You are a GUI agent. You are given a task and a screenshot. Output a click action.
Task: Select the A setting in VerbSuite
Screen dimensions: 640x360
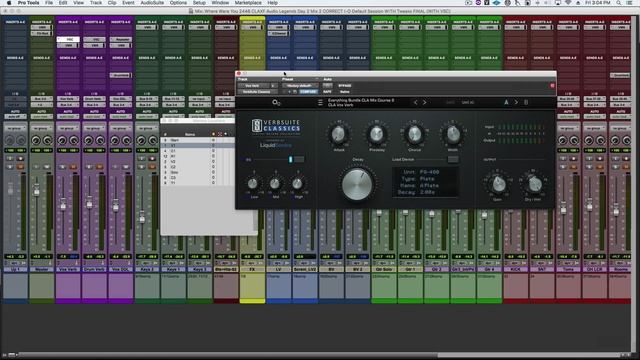pos(506,102)
